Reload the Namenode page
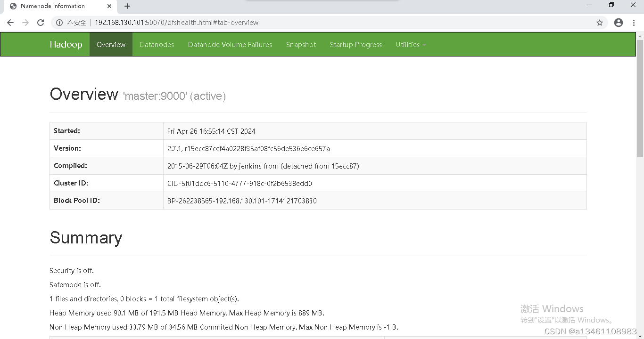The height and width of the screenshot is (339, 644). (41, 23)
